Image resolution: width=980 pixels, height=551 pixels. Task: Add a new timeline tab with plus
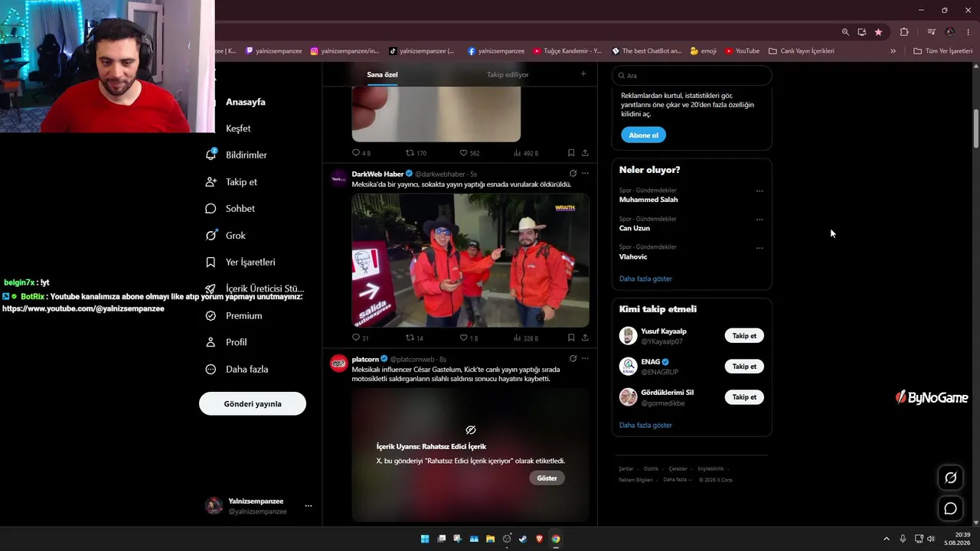(x=583, y=73)
